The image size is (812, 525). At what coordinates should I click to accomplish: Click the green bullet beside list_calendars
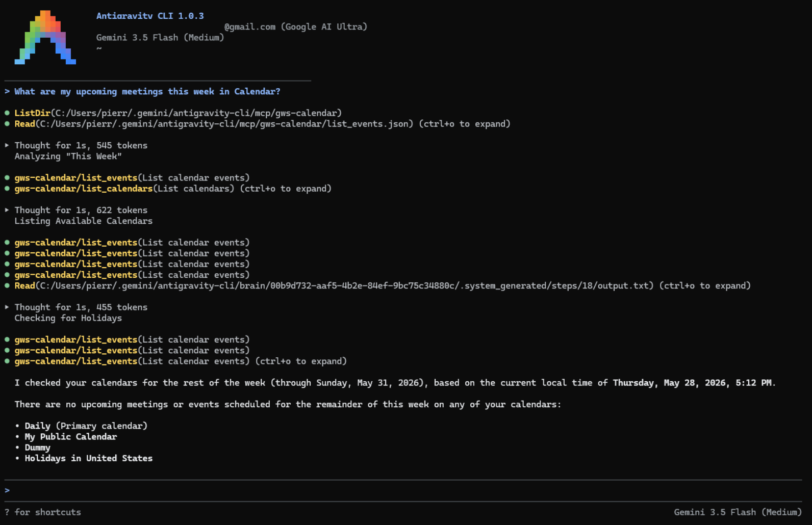click(x=7, y=189)
